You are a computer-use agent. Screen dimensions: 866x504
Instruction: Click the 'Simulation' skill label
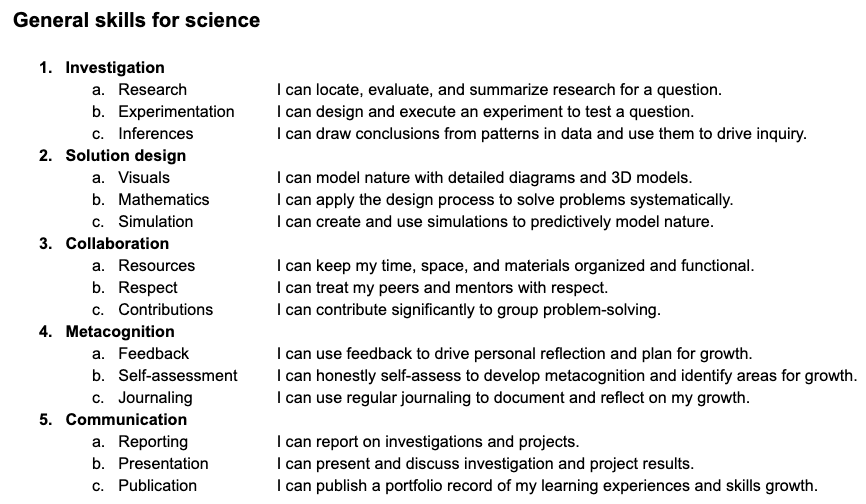156,221
